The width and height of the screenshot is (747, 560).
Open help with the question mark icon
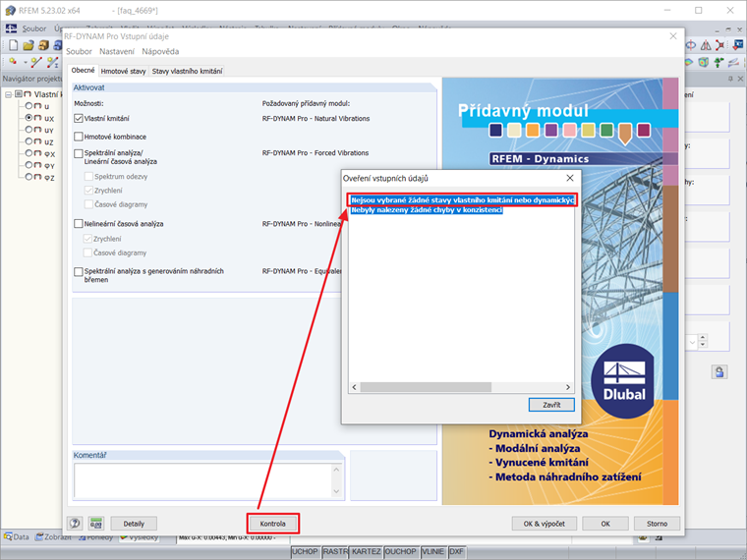(x=75, y=524)
